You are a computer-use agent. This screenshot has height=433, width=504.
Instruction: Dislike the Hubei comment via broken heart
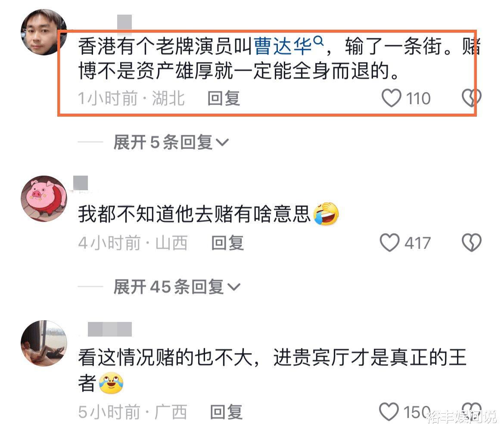click(x=471, y=97)
